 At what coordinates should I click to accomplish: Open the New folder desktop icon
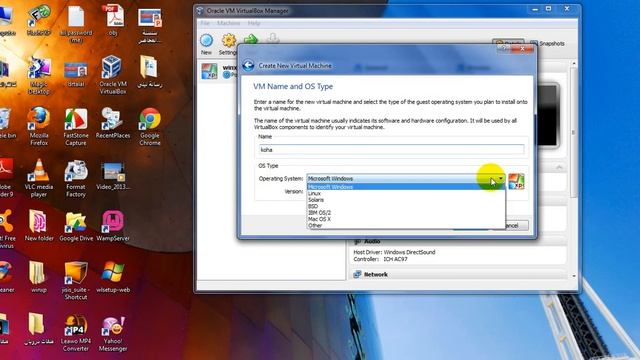coord(38,222)
